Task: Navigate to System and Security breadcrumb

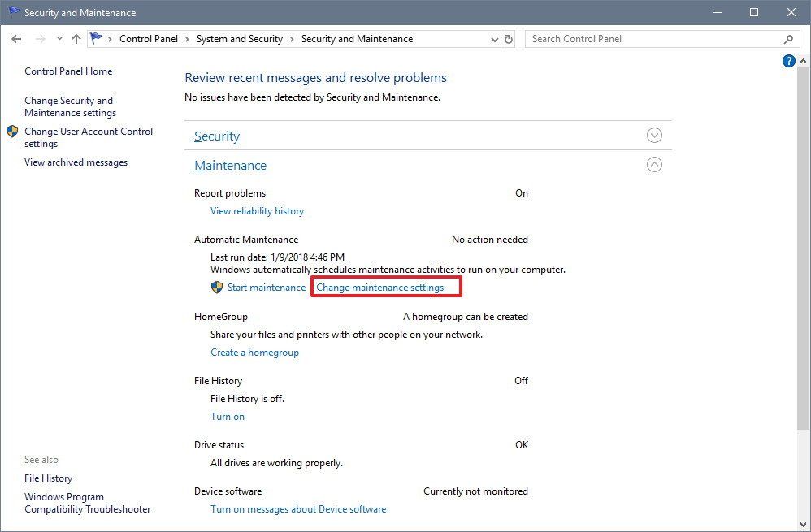Action: (240, 38)
